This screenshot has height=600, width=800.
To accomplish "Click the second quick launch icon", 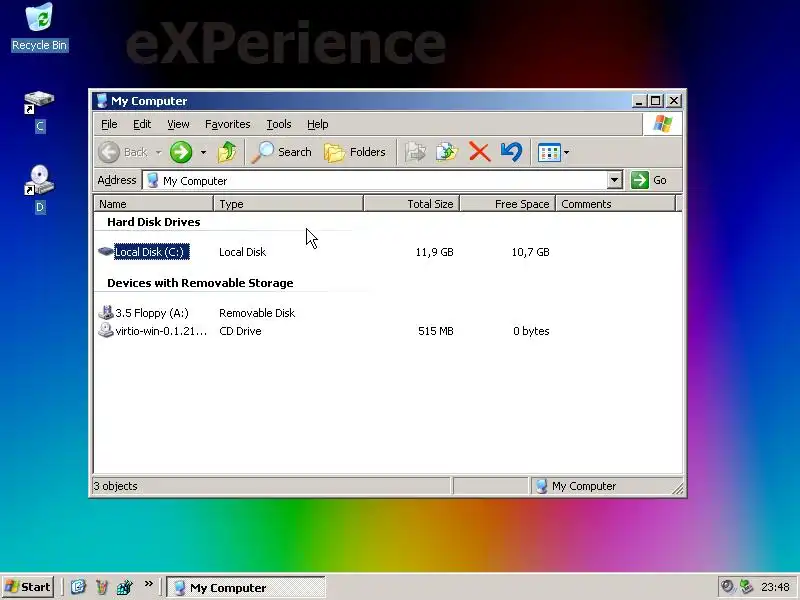I will [x=102, y=587].
